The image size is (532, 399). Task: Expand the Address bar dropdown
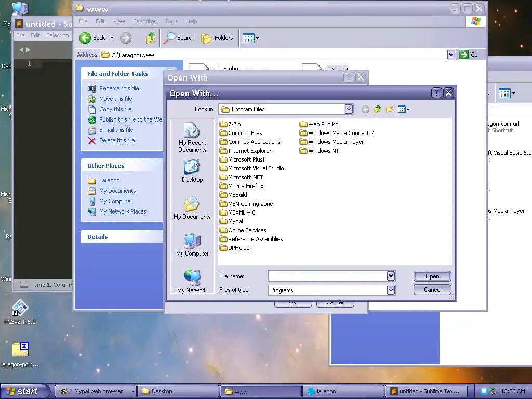451,55
